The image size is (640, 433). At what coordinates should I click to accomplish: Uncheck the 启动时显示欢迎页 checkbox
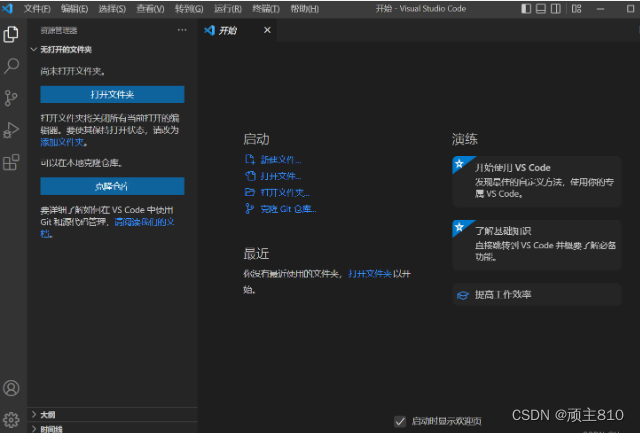pos(400,421)
